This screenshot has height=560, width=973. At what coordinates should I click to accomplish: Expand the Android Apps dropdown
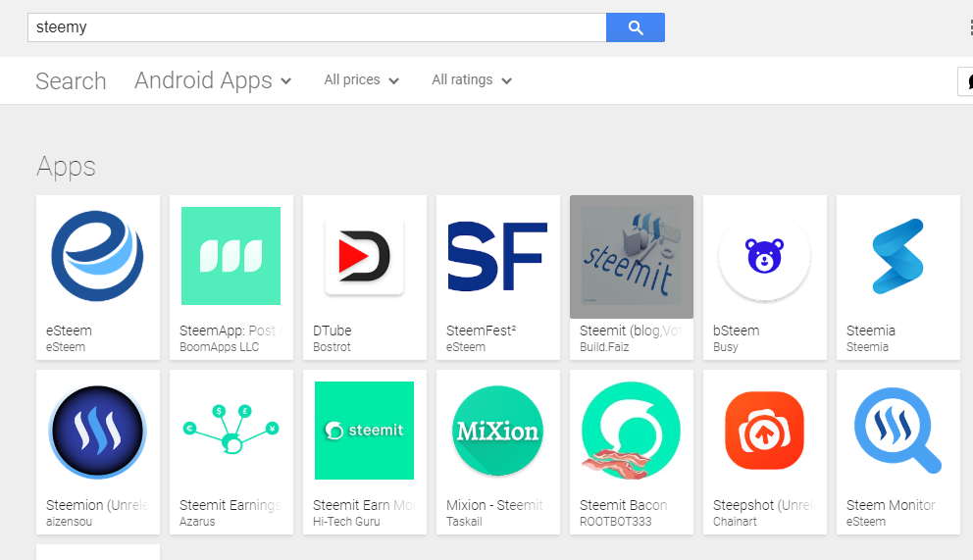click(213, 80)
